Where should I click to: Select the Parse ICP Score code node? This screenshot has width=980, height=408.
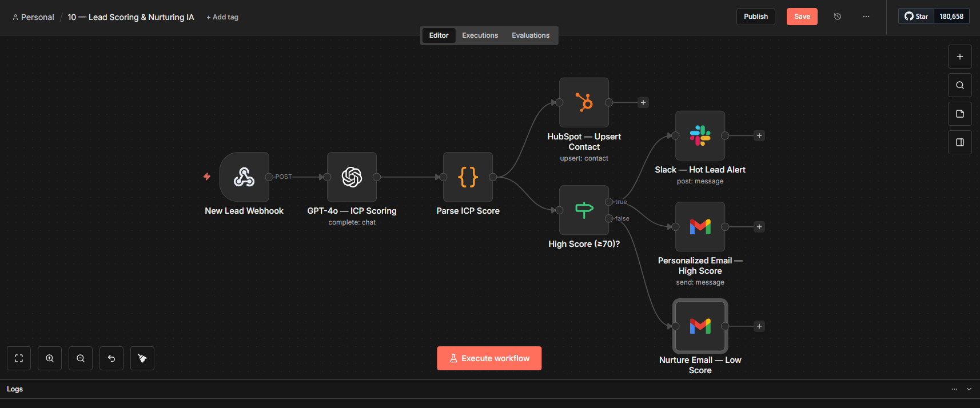468,177
